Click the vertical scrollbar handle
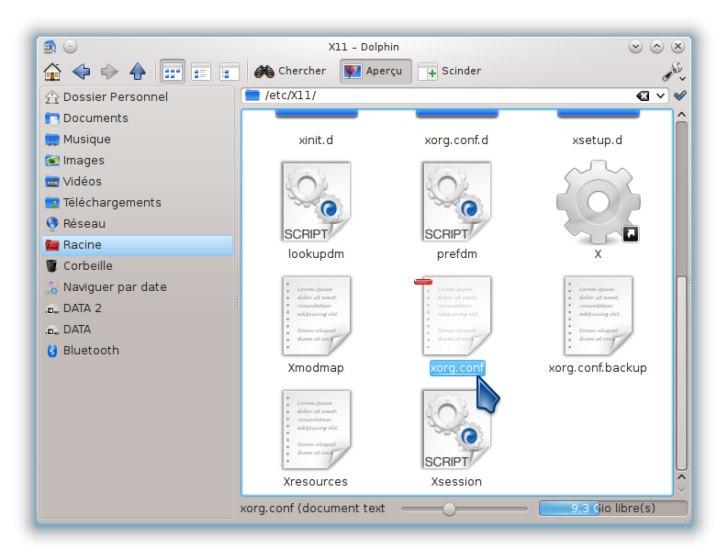 coord(681,374)
